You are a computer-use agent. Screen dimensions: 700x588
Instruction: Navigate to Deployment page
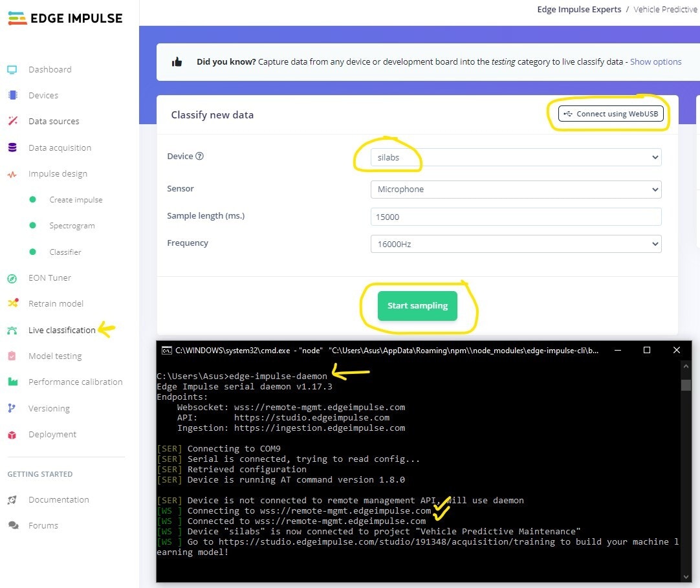click(x=52, y=435)
